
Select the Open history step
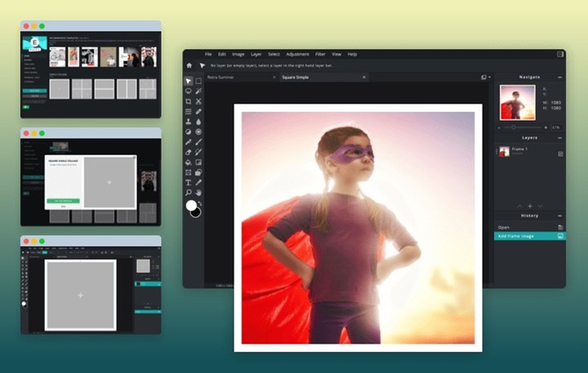click(x=504, y=227)
